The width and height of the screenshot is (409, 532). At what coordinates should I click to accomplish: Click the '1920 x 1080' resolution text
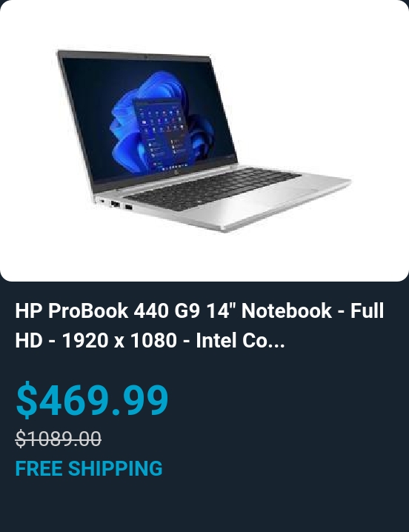tap(119, 340)
